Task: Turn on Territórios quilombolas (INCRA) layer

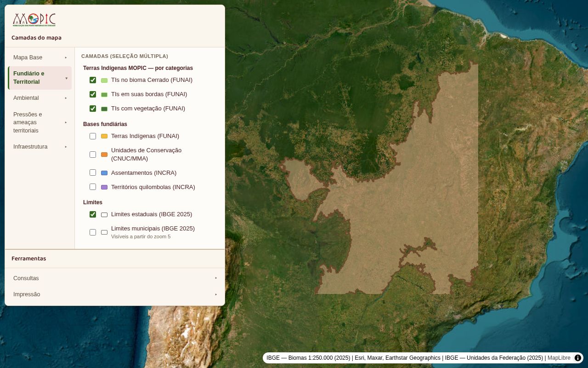Action: pos(93,187)
